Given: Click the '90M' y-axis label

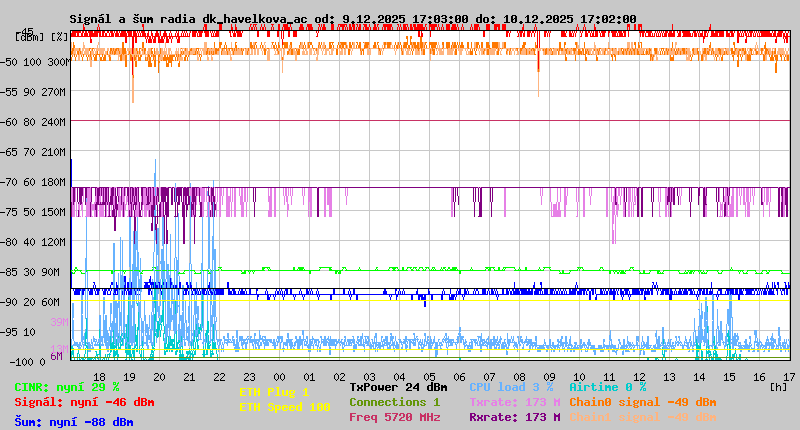Looking at the screenshot, I should pyautogui.click(x=51, y=272).
